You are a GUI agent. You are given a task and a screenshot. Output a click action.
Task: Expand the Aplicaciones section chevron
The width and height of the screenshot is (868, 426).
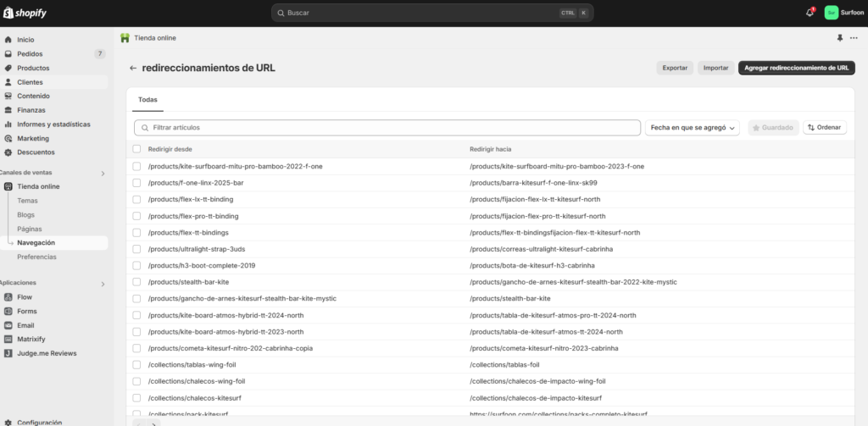tap(103, 284)
